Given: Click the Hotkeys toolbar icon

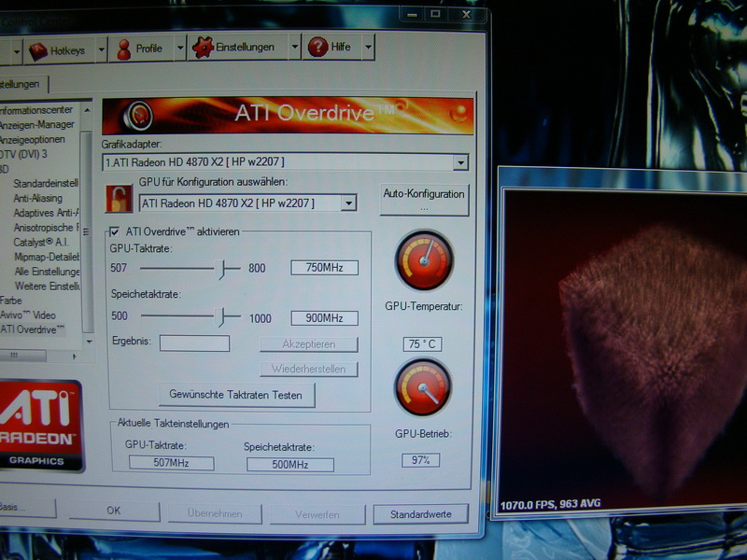Looking at the screenshot, I should pyautogui.click(x=37, y=51).
